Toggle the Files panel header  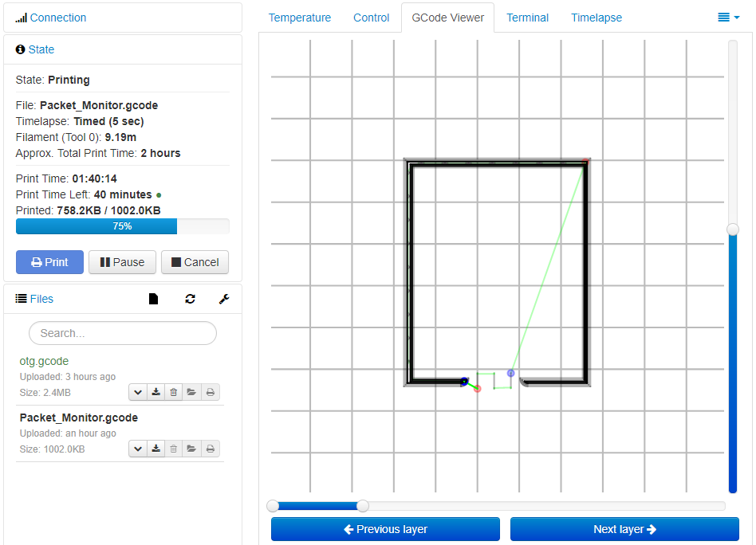coord(41,299)
